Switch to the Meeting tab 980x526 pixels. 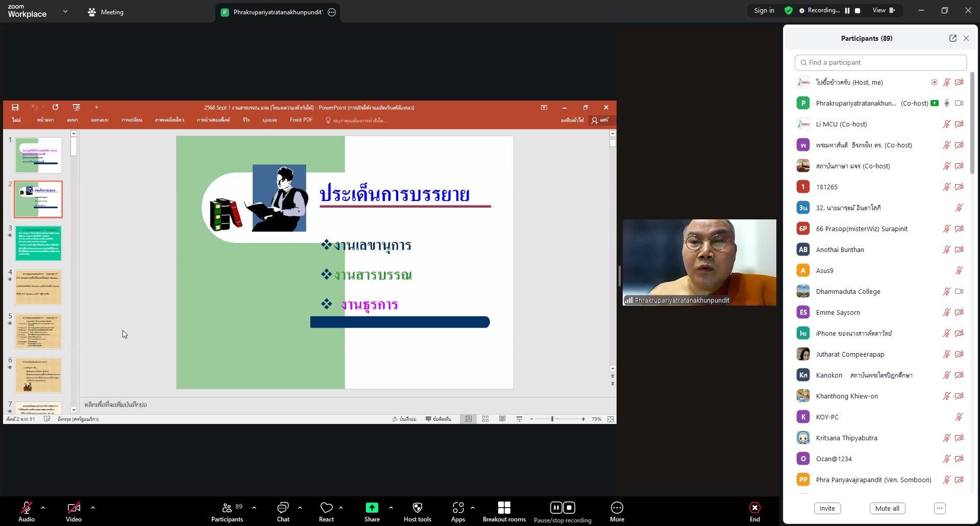point(106,12)
